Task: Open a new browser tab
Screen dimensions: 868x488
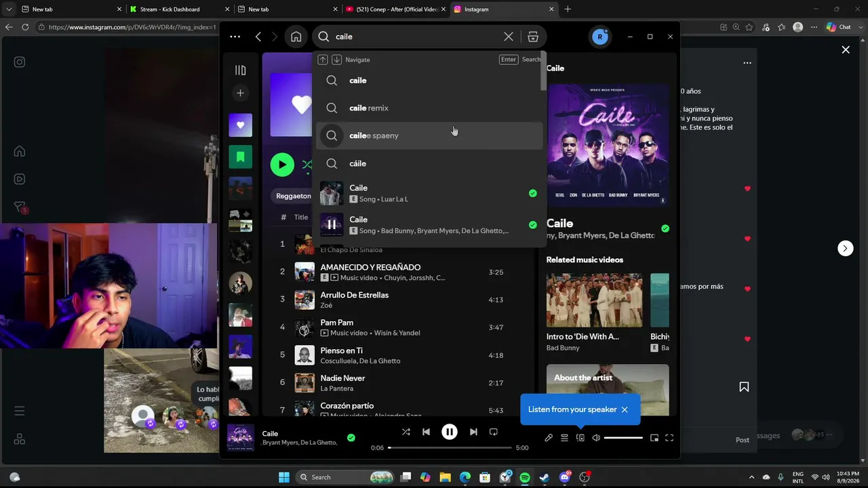Action: tap(568, 9)
